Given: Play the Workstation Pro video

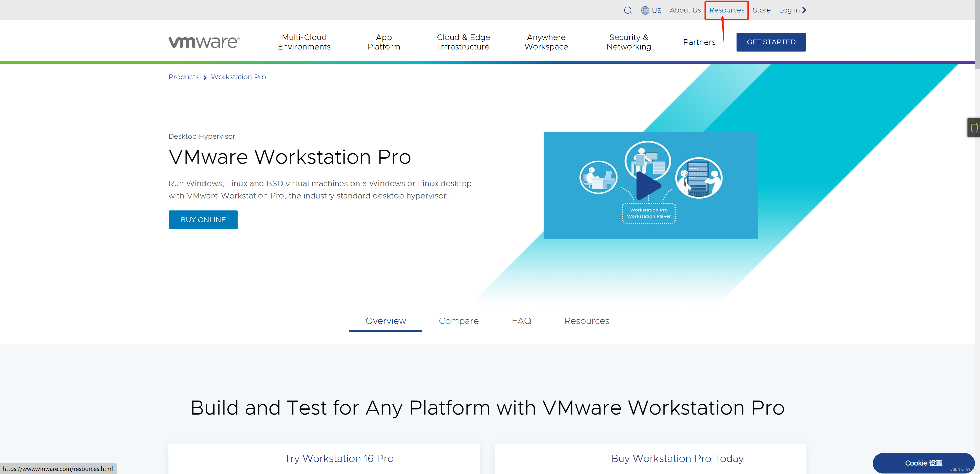Looking at the screenshot, I should point(649,186).
